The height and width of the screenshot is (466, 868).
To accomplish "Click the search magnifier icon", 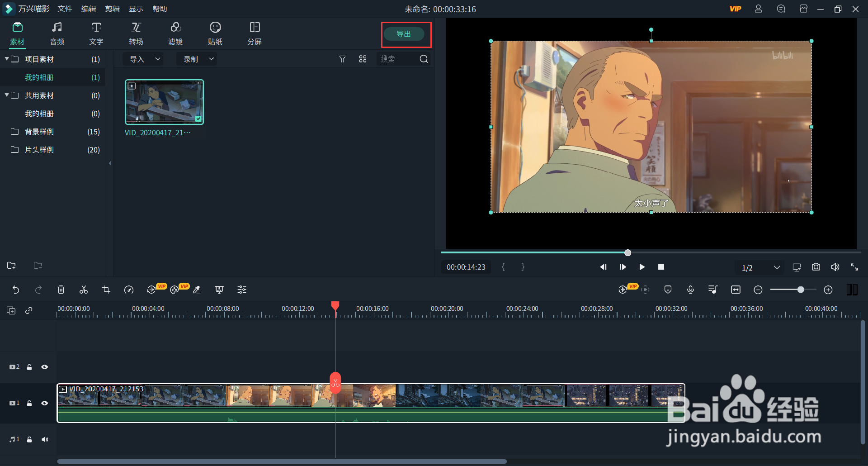I will (424, 59).
